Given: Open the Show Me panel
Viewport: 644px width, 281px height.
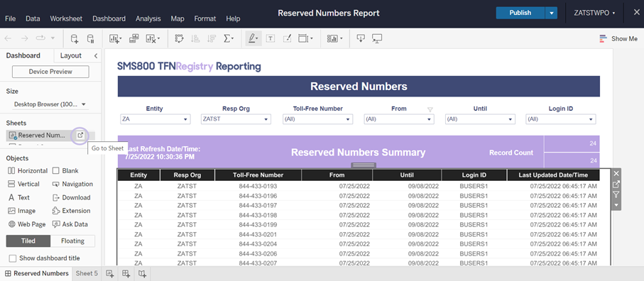Looking at the screenshot, I should click(618, 38).
